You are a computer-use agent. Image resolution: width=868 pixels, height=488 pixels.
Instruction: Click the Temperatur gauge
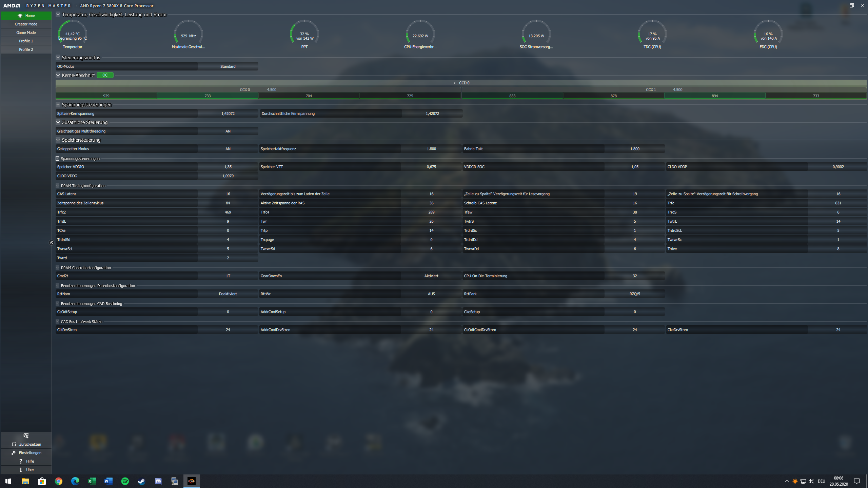[73, 34]
